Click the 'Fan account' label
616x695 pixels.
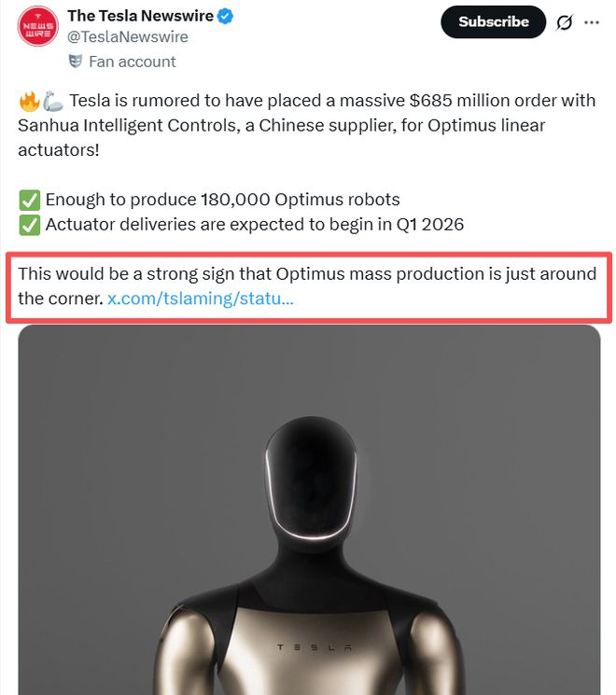[132, 62]
